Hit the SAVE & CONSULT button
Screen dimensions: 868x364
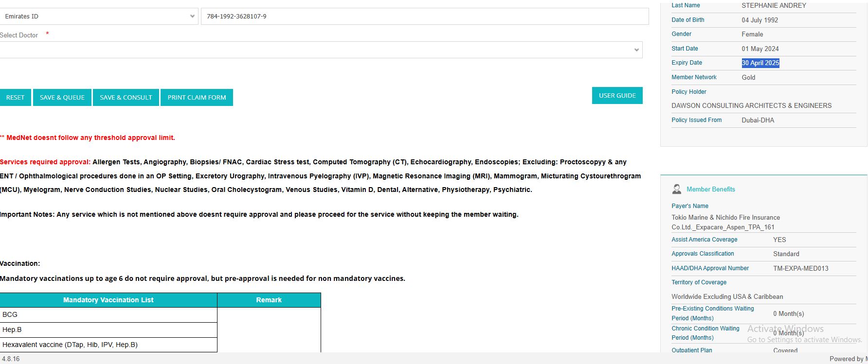[126, 98]
